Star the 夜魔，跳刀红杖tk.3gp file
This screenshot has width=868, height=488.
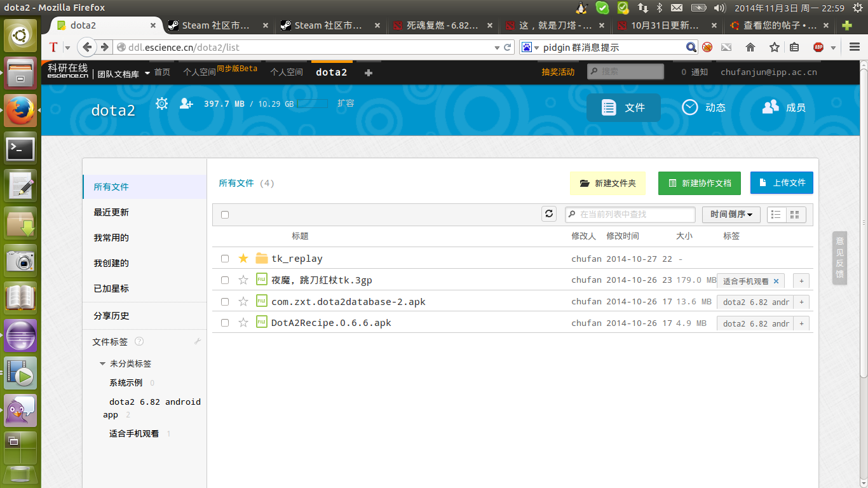coord(243,280)
